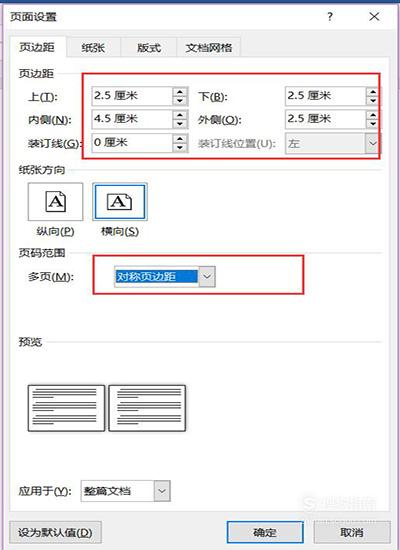Click into the 上 top margin field
400x550 pixels.
[132, 96]
